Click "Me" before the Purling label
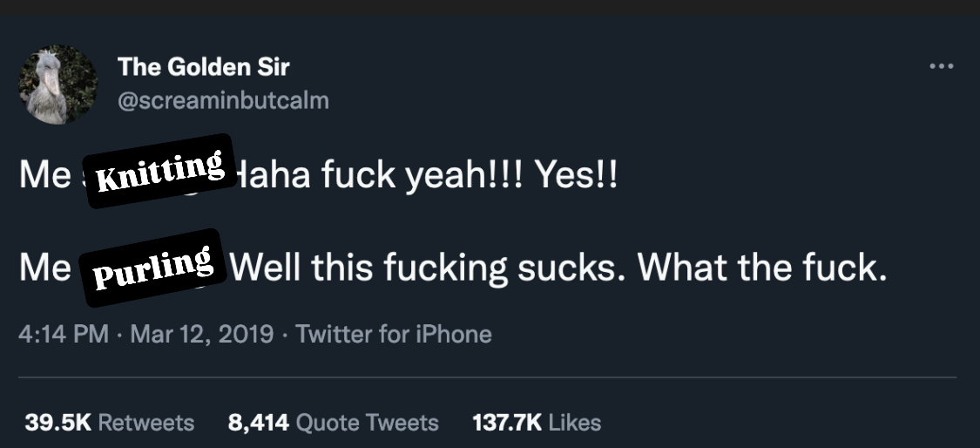The image size is (980, 448). click(x=44, y=268)
